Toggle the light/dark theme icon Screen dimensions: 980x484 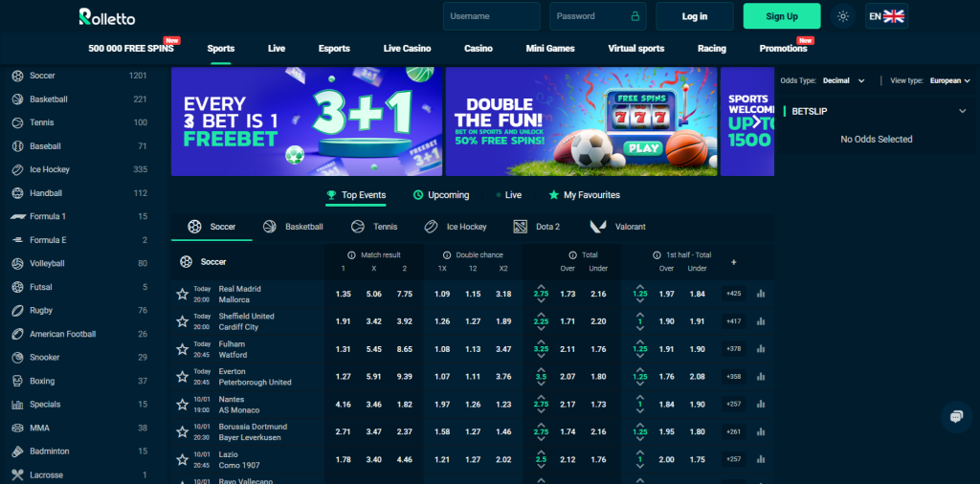point(842,16)
